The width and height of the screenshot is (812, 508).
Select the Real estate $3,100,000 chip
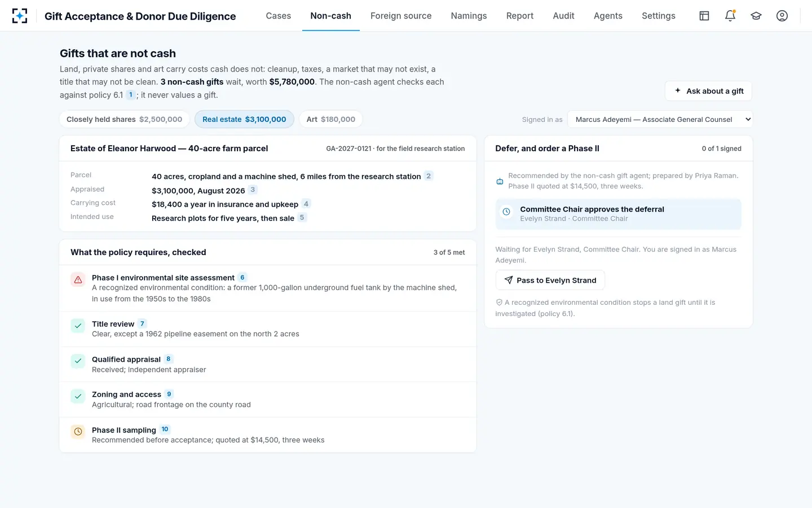(244, 119)
